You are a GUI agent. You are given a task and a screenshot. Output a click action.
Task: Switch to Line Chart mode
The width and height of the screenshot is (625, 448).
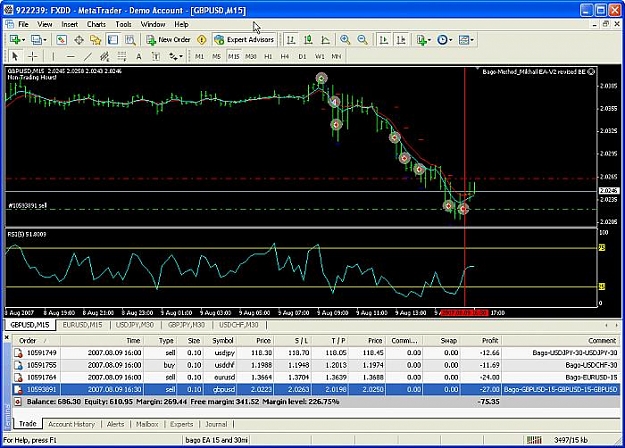click(326, 40)
